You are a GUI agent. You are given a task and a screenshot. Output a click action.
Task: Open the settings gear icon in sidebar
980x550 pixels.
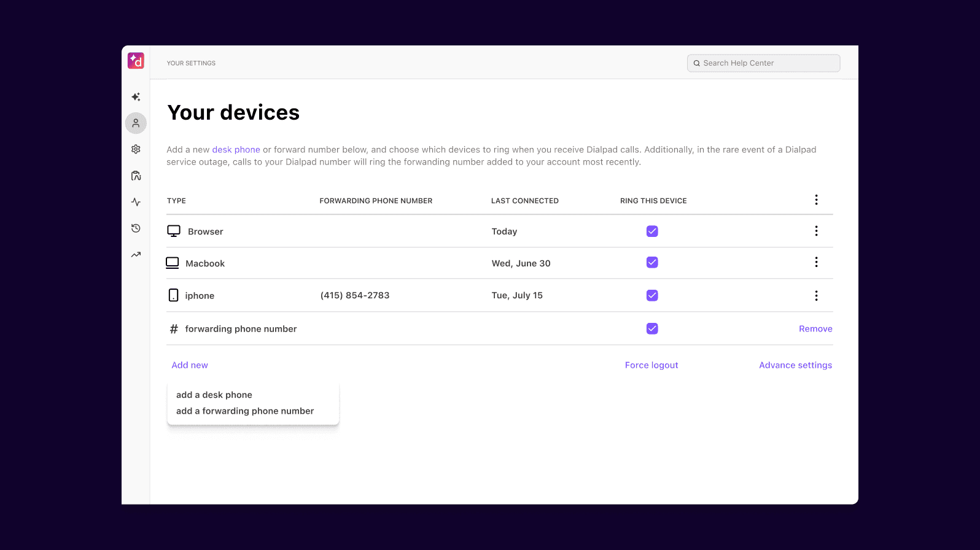tap(136, 149)
